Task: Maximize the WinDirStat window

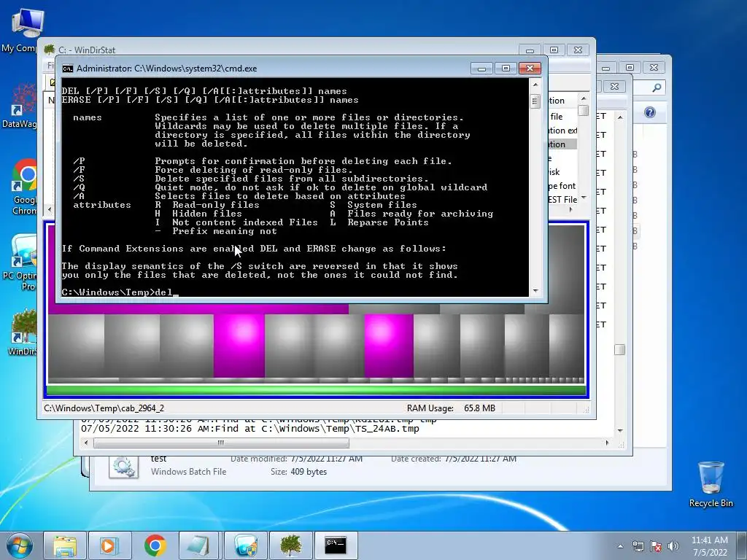Action: (554, 50)
